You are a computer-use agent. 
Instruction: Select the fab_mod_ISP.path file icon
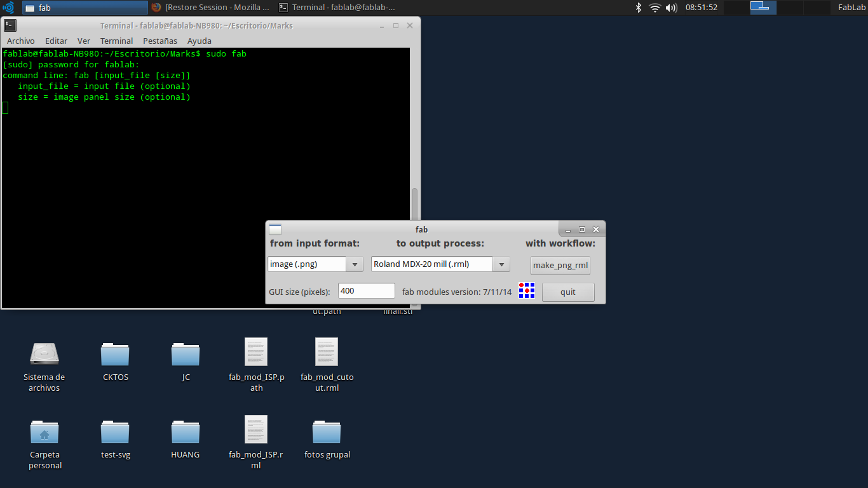[256, 351]
